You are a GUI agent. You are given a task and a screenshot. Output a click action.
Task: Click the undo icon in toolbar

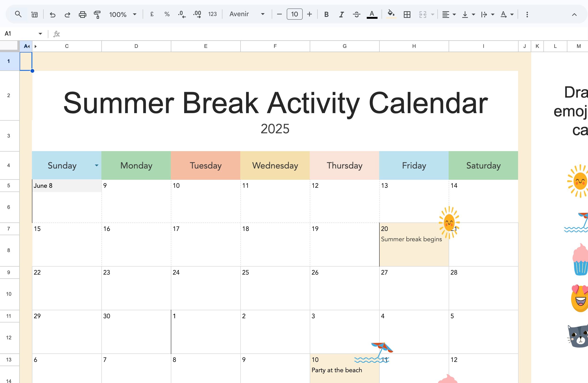52,14
